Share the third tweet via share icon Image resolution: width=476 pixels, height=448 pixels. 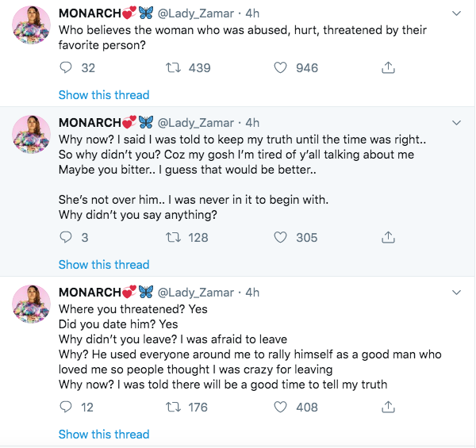(x=388, y=407)
